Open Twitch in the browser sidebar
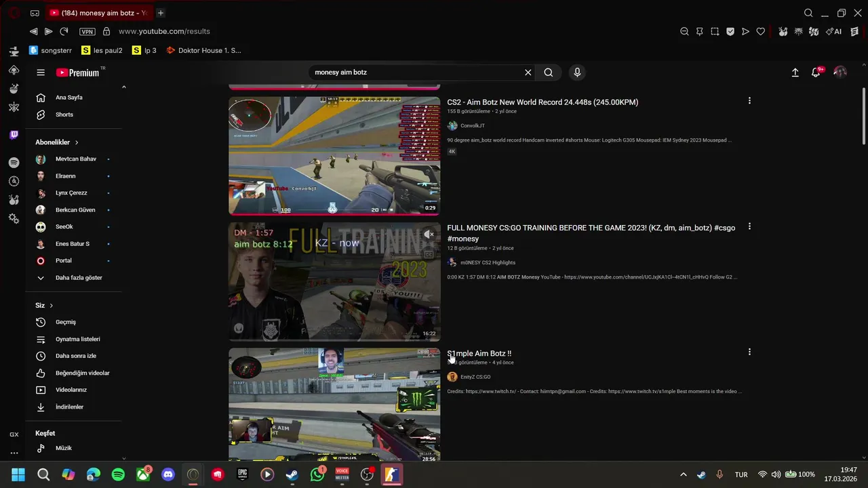 point(14,135)
